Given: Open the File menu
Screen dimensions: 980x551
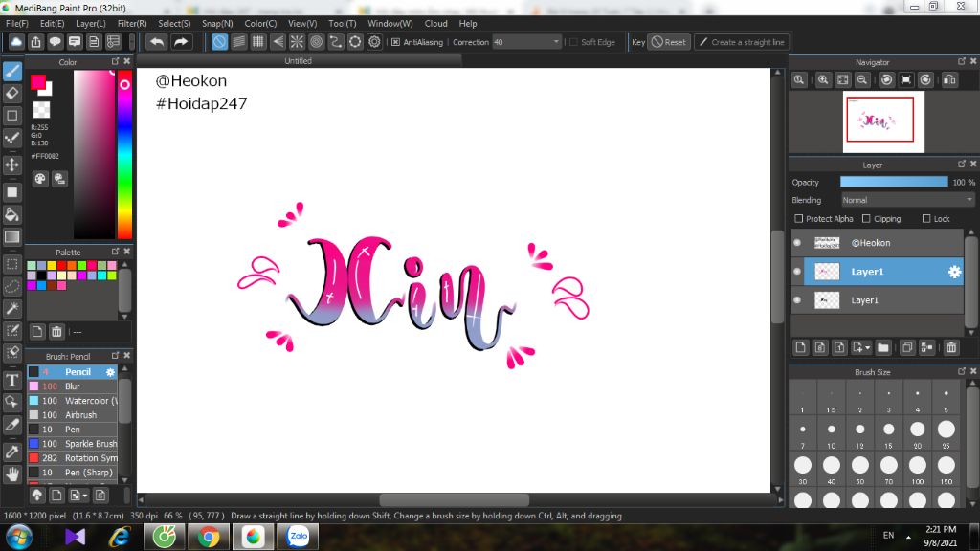Looking at the screenshot, I should 17,24.
